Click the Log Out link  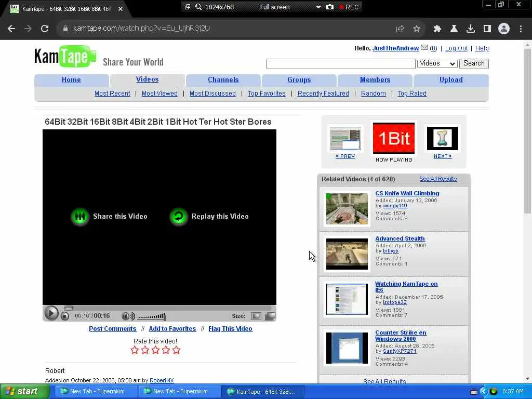point(456,48)
